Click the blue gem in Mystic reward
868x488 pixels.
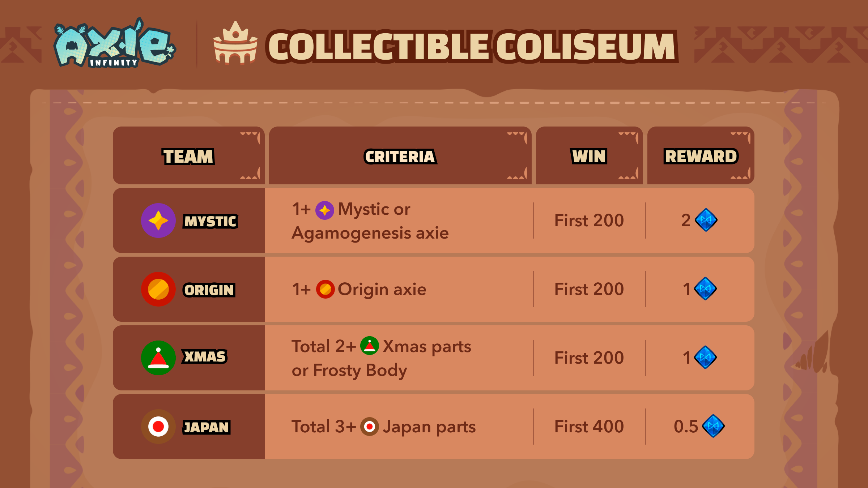click(706, 220)
